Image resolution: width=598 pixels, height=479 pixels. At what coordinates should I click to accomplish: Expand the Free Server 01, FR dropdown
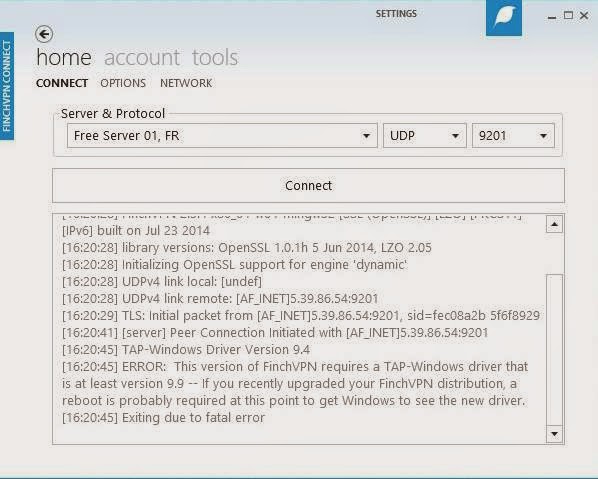(222, 135)
